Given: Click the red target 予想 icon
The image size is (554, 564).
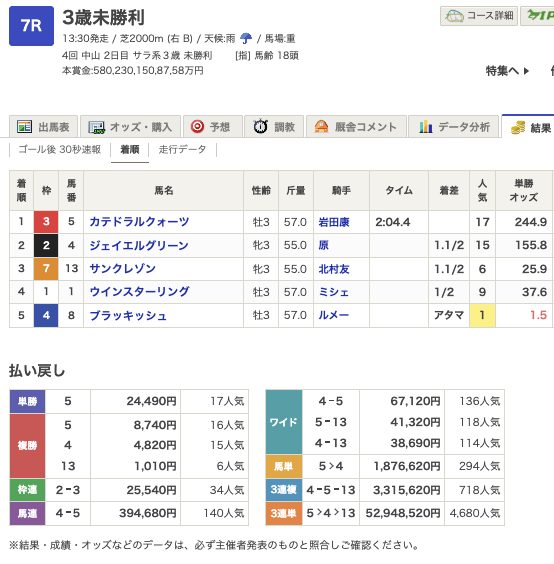Looking at the screenshot, I should tap(197, 127).
